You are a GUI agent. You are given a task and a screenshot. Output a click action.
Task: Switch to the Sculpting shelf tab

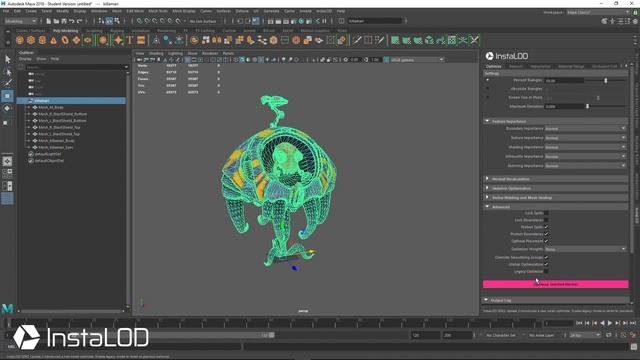pos(94,31)
